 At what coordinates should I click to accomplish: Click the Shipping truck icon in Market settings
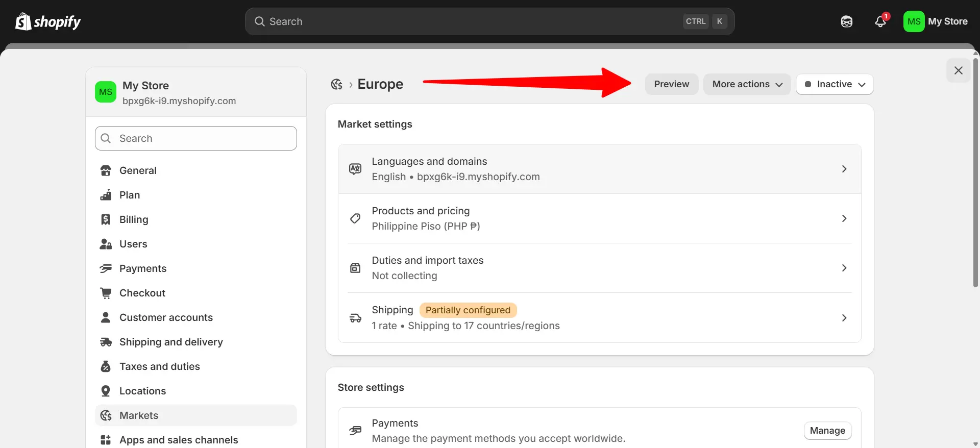click(355, 318)
